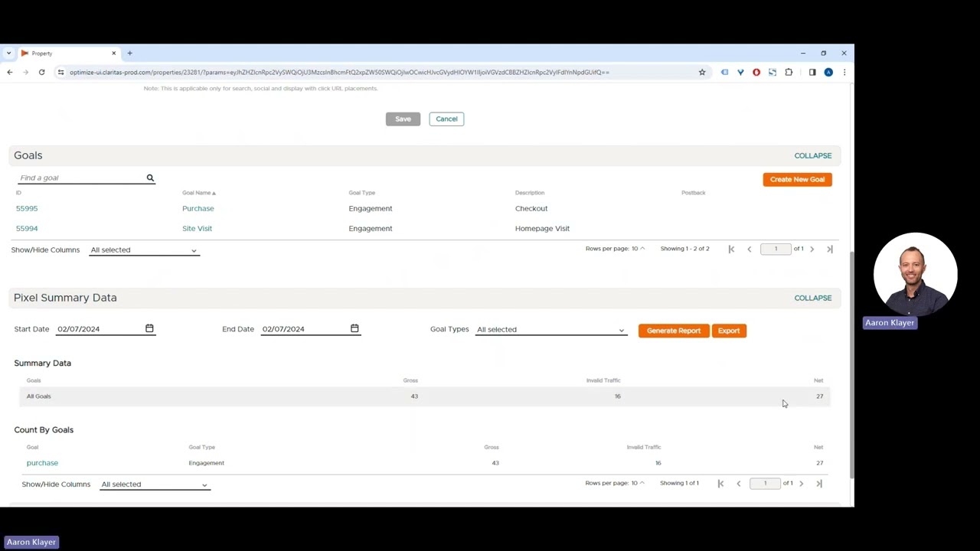
Task: Click the 'Homepage Visit' description cell
Action: [542, 228]
